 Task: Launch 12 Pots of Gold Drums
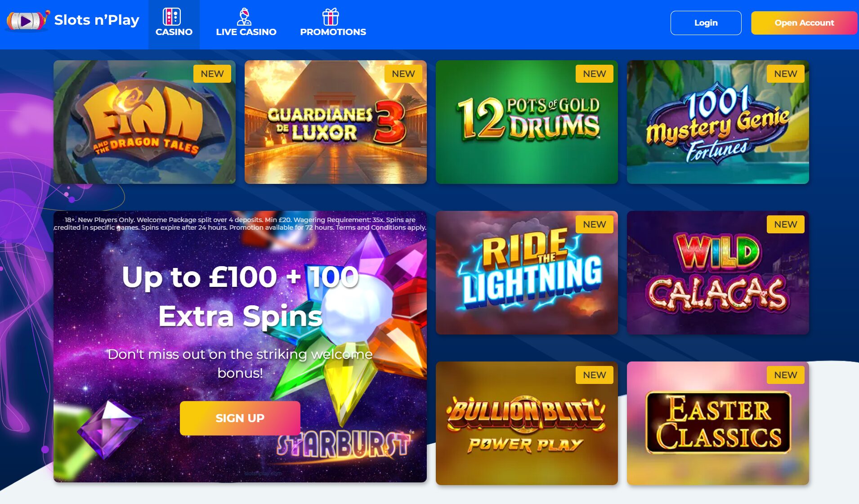tap(527, 122)
